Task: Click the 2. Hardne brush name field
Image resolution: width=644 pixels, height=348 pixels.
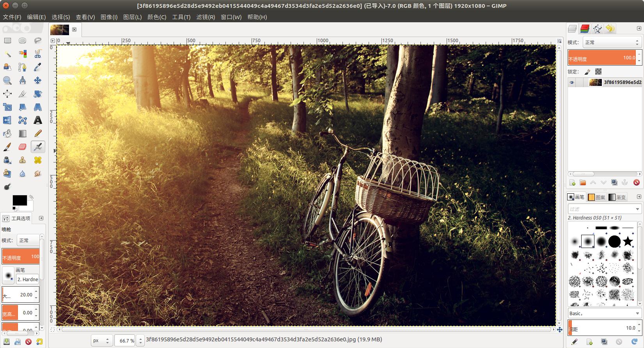Action: pos(27,279)
